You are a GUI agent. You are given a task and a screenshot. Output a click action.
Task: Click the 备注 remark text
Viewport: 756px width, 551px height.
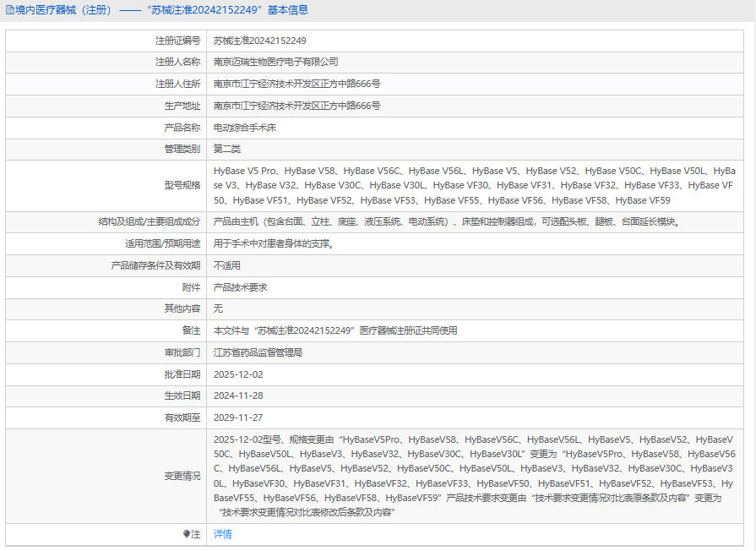335,331
